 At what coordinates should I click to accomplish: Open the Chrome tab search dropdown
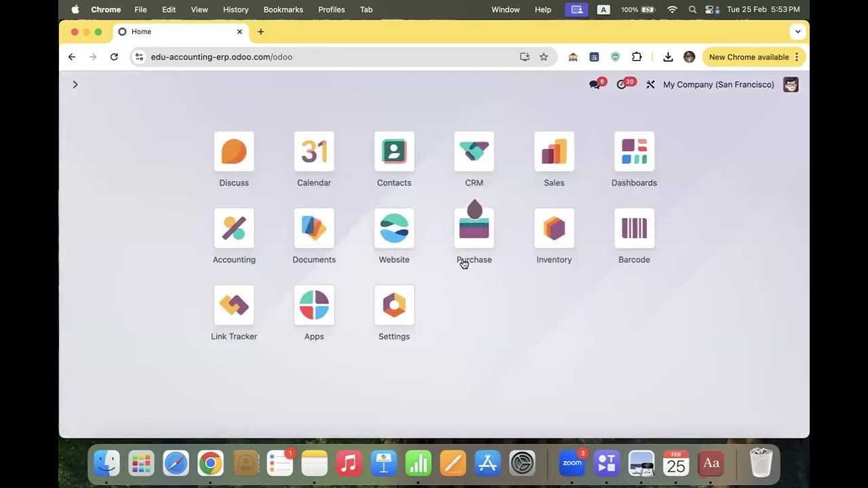797,31
